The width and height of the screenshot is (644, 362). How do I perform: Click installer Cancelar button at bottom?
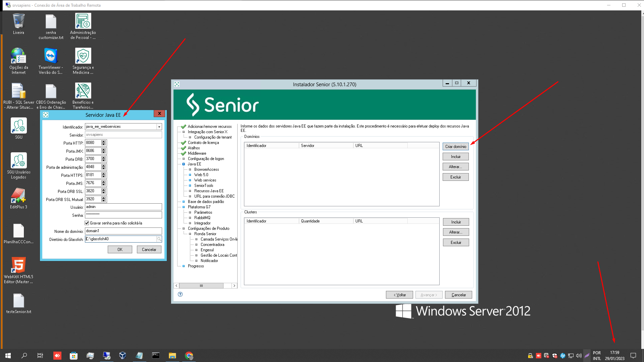click(x=458, y=295)
